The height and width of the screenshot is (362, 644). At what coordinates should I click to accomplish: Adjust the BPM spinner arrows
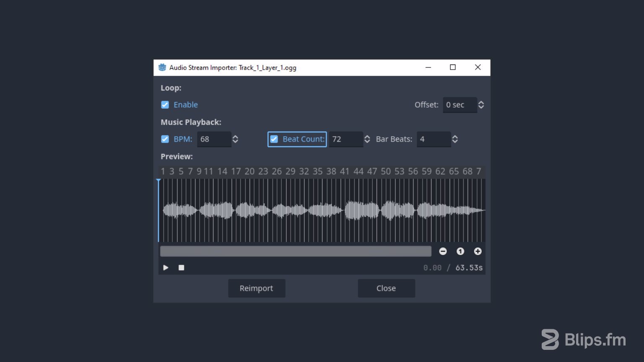tap(235, 139)
